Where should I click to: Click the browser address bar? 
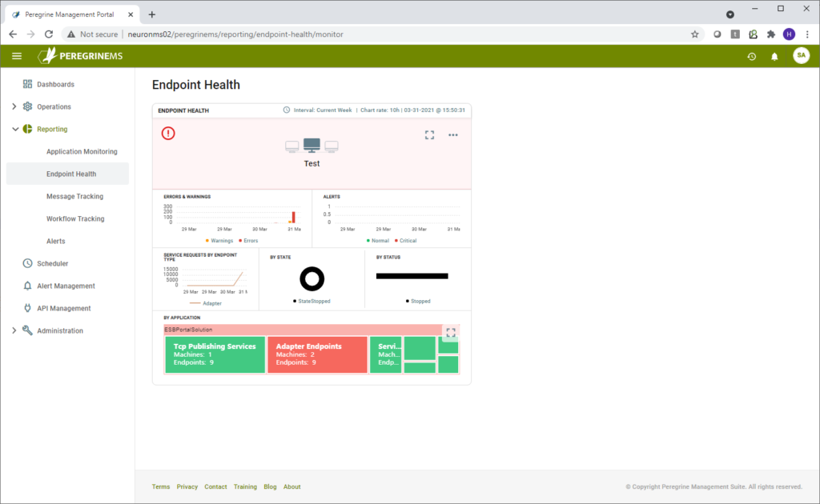(x=400, y=34)
